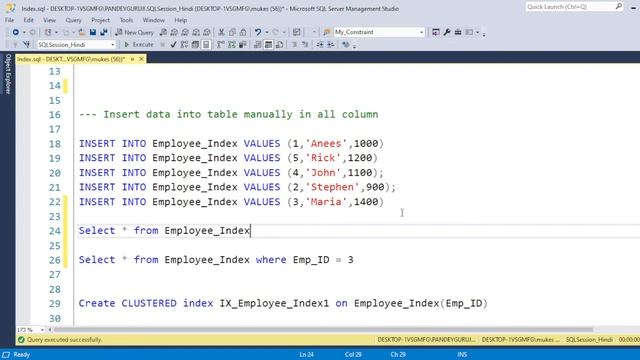Select Results to File option
640x360 pixels.
click(280, 44)
